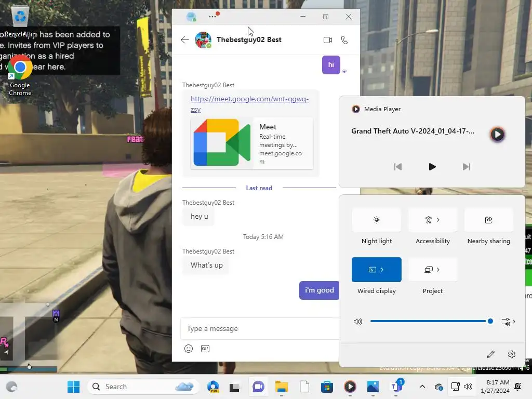Expand Project options chevron

click(438, 270)
